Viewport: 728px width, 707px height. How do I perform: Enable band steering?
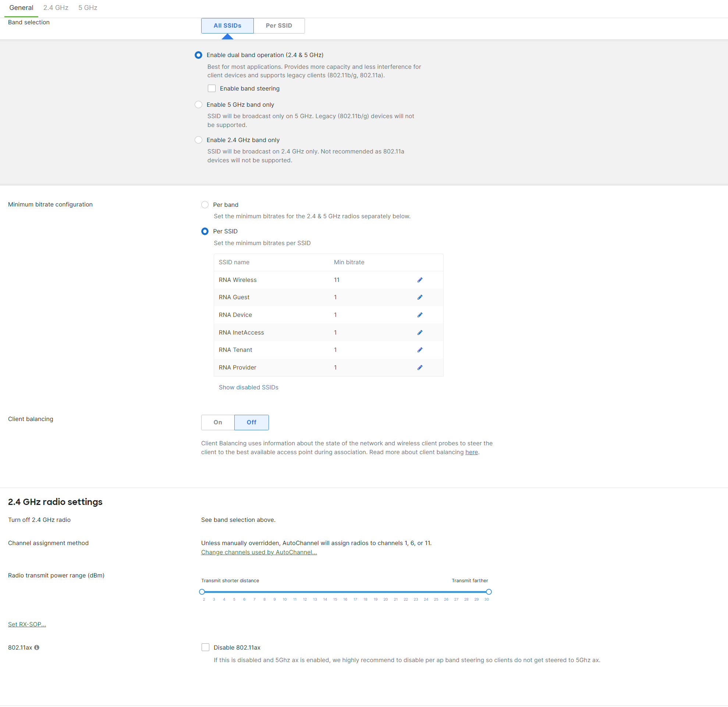(212, 88)
